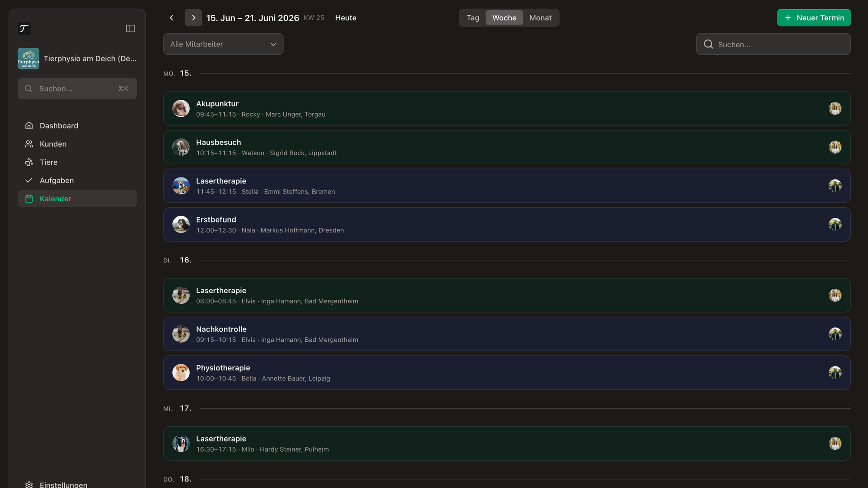This screenshot has width=868, height=488.
Task: Open the Dashboard home icon
Action: [x=29, y=126]
